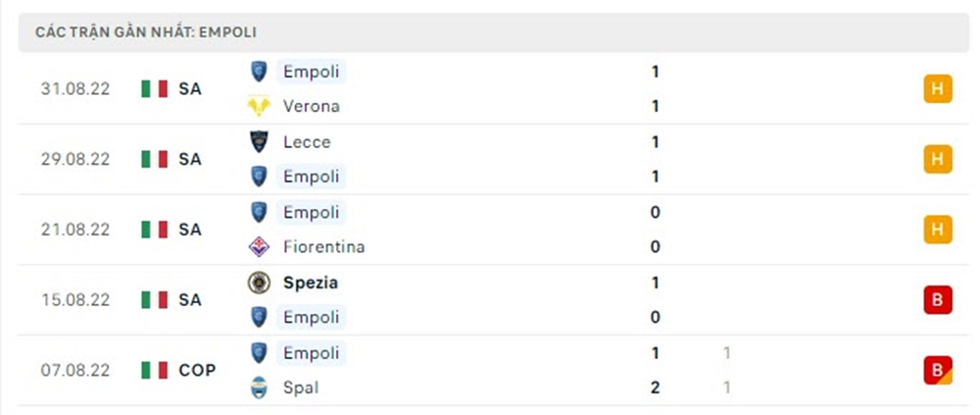Click the loss badge for Spezia–Empoli

tap(937, 299)
